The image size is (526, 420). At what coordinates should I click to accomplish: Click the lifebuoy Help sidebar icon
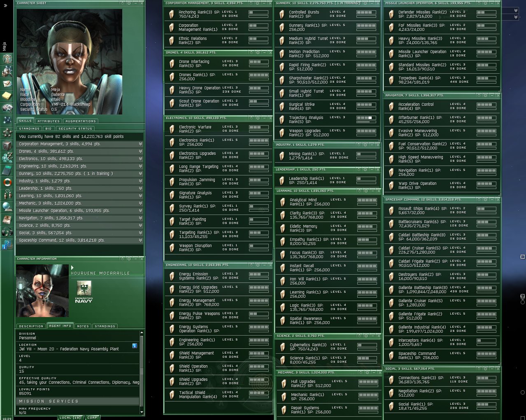7,182
